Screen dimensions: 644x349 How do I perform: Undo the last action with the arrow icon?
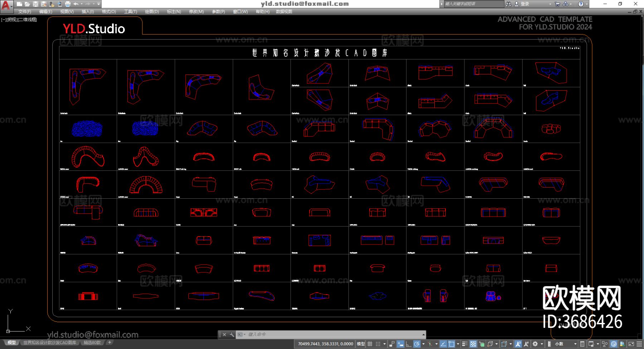click(x=76, y=4)
